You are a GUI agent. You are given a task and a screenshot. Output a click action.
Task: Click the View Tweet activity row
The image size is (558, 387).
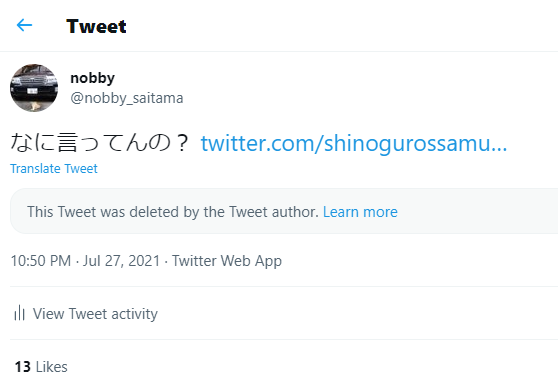[x=284, y=313]
